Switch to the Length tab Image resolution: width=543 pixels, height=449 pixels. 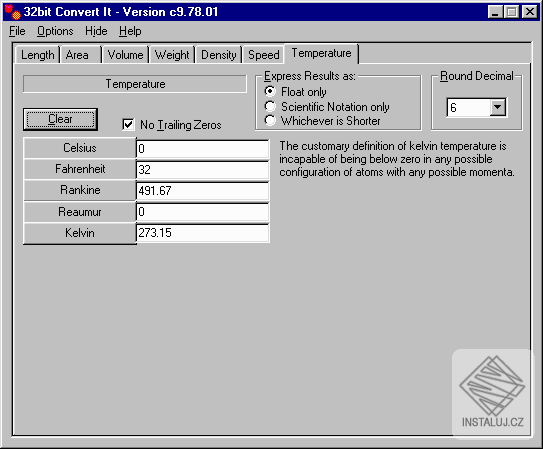[37, 55]
